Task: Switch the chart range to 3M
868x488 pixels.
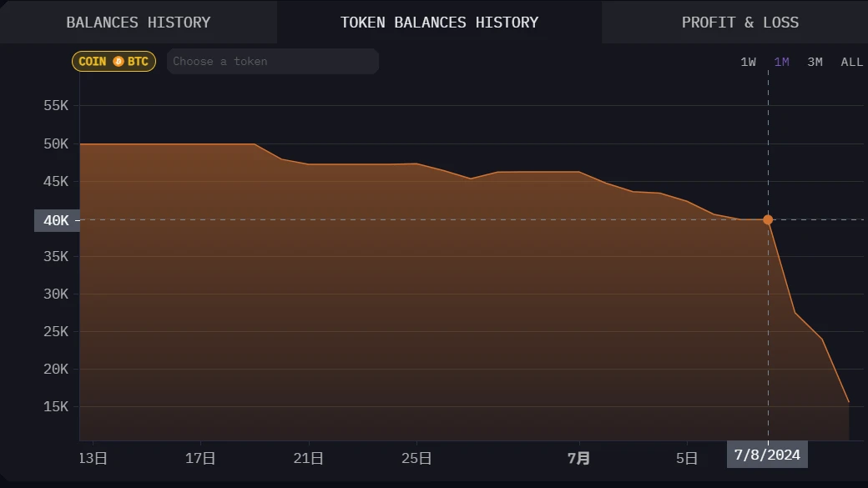Action: tap(815, 62)
